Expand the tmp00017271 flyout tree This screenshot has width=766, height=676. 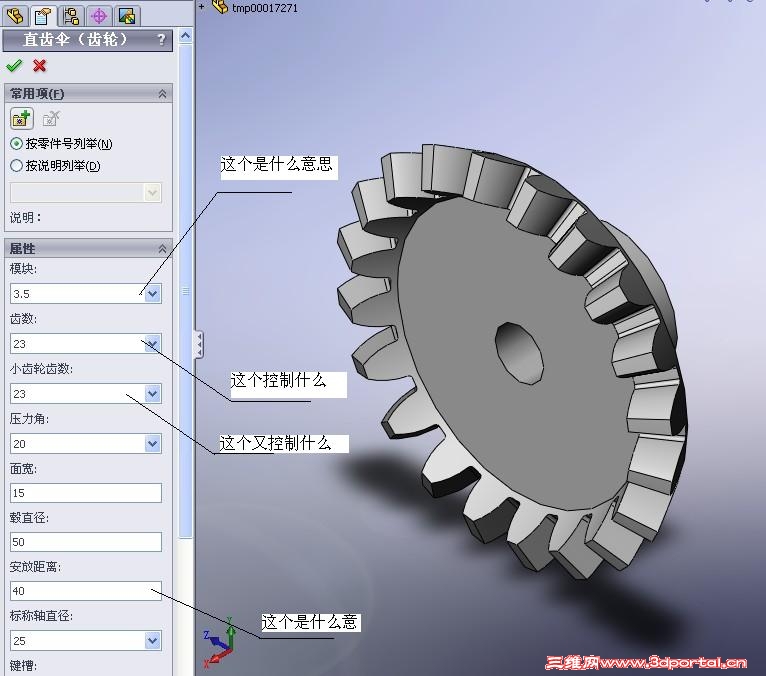pyautogui.click(x=201, y=7)
